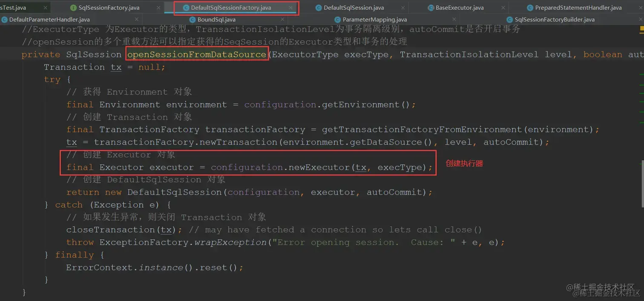Screen dimensions: 644x301
Task: Close the SqlSessionFactory.java tab
Action: pyautogui.click(x=158, y=8)
